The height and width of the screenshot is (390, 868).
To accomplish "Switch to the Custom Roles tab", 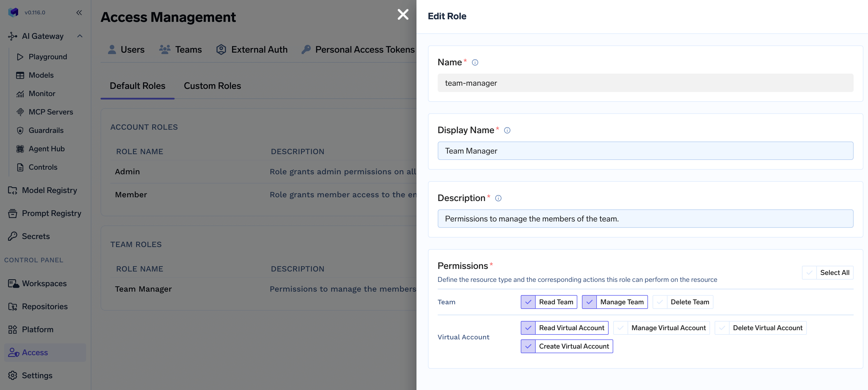I will [212, 86].
